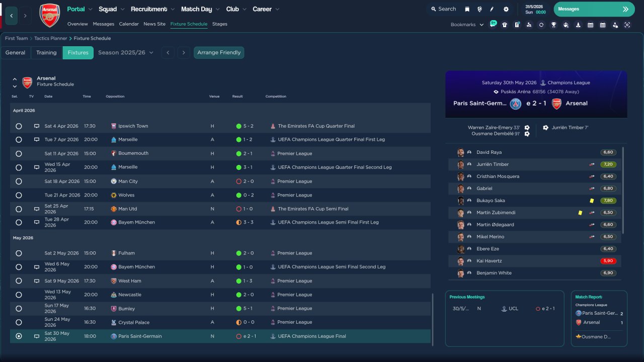Click the Burnley crest icon

114,309
